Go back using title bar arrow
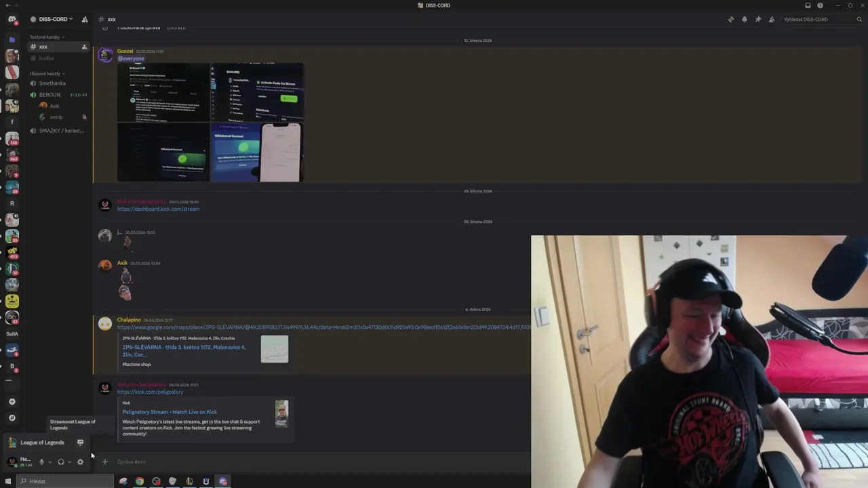Viewport: 868px width, 488px height. 7,5
